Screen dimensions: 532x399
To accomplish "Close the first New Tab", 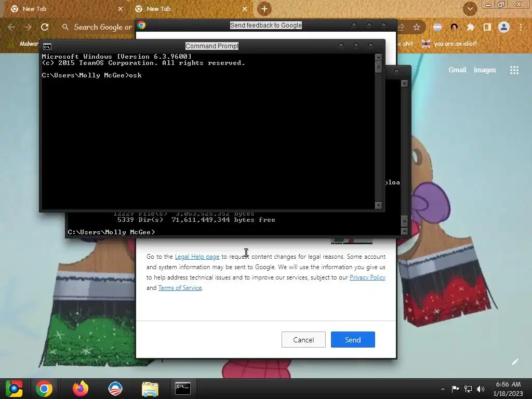I will click(121, 9).
